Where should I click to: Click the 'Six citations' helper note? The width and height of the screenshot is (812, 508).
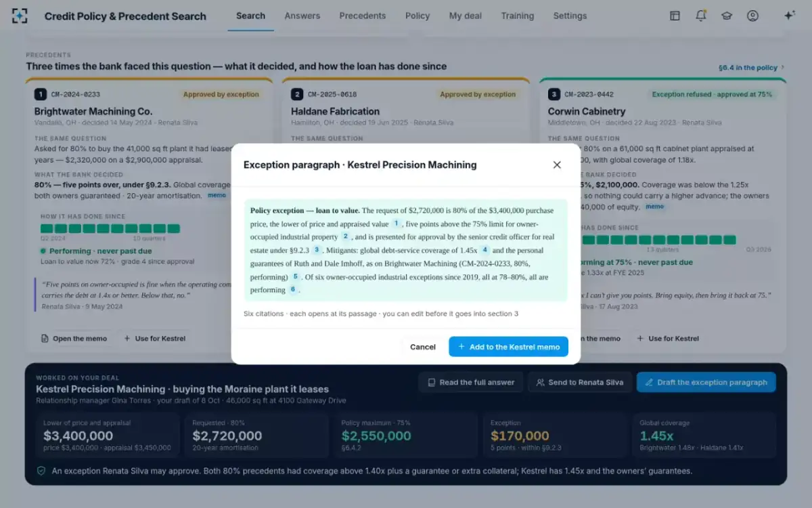pyautogui.click(x=380, y=313)
